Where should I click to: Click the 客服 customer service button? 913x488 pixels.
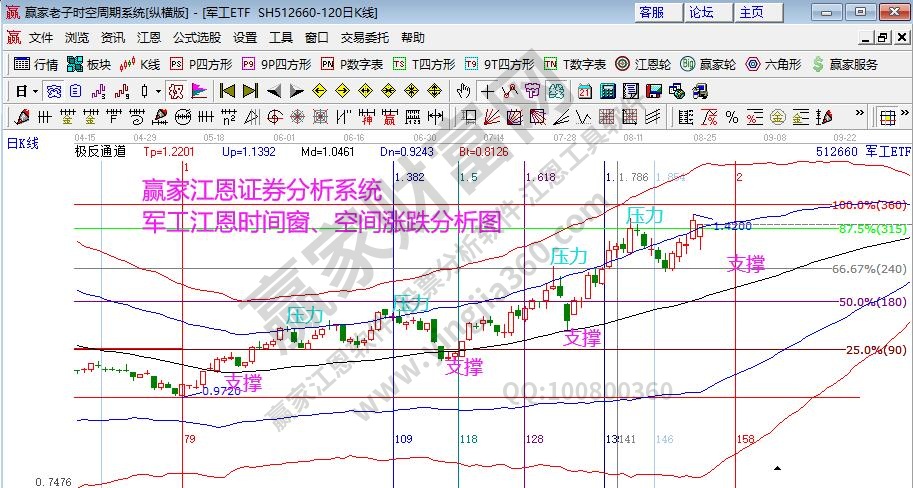click(x=658, y=12)
